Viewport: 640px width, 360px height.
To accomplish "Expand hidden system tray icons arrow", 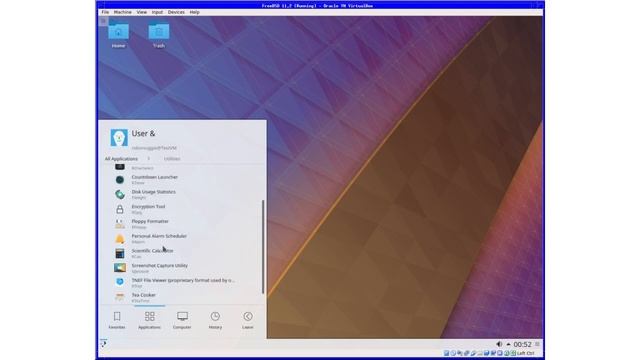I will coord(508,344).
